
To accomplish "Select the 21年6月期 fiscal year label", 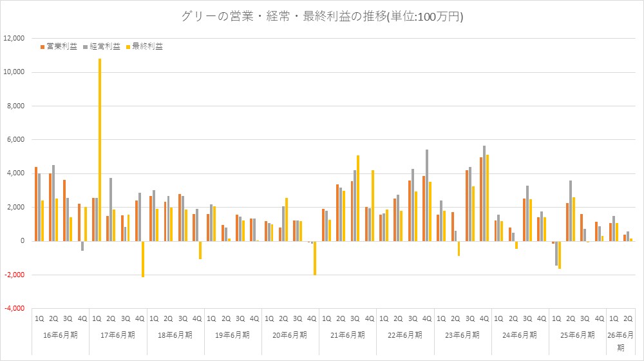I will [x=348, y=335].
